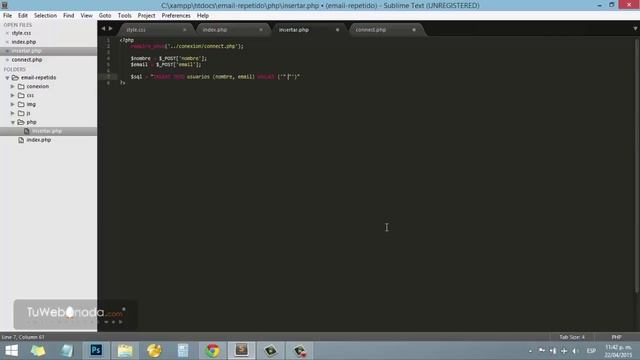
Task: Click line 7 in the code gutter
Action: click(108, 77)
